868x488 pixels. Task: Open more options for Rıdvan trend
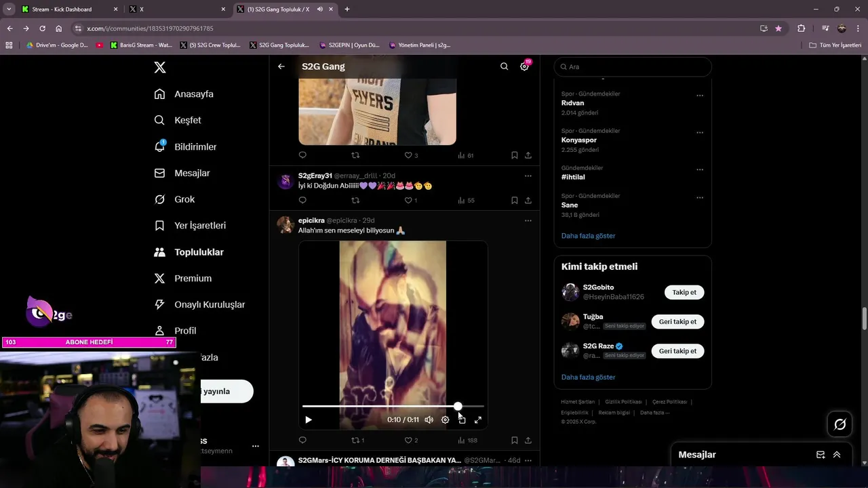(700, 96)
